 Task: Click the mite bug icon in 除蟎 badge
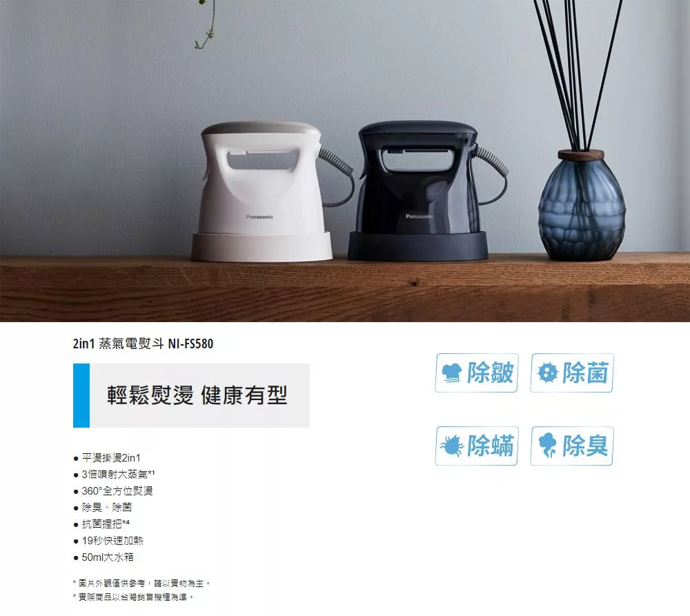pyautogui.click(x=452, y=446)
